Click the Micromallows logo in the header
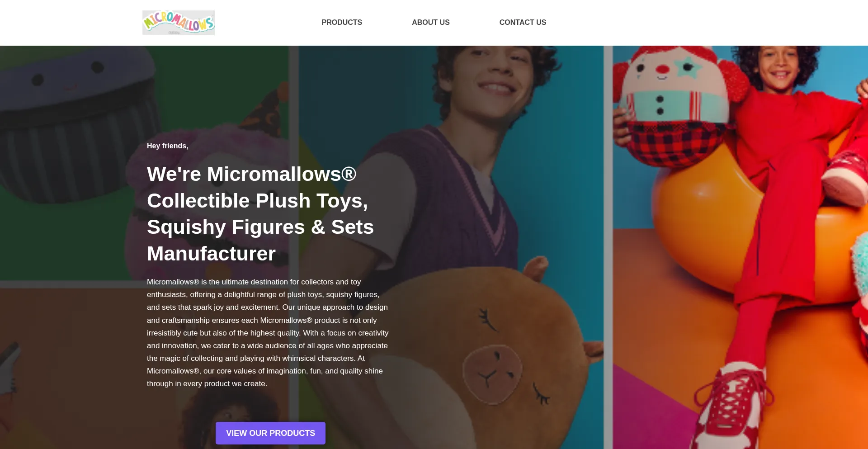 coord(179,23)
